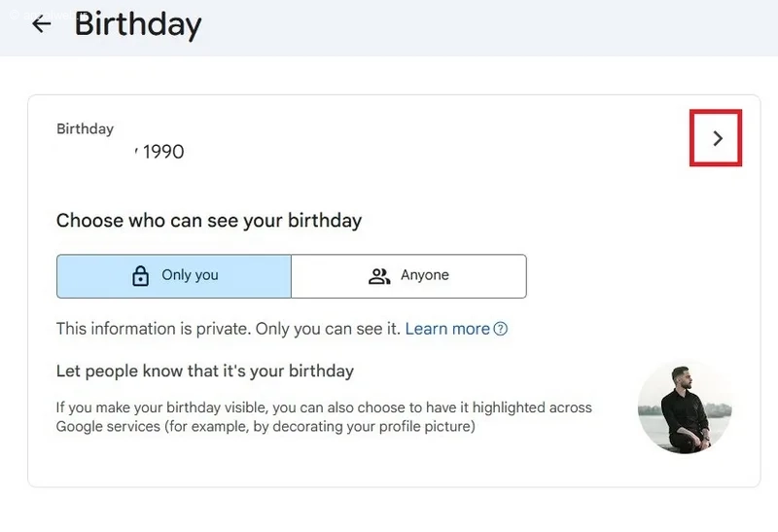
Task: Open the Learn more link
Action: 447,329
